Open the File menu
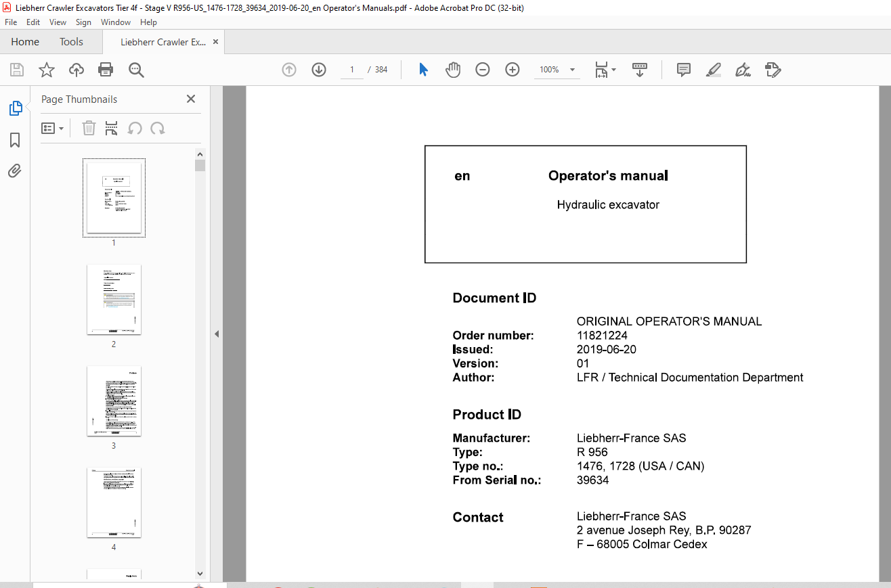 pyautogui.click(x=11, y=22)
